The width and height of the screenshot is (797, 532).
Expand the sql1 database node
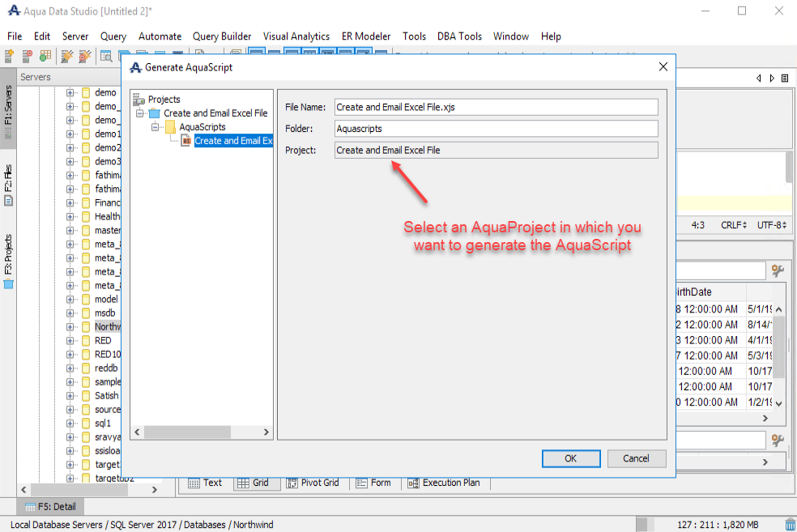point(70,423)
